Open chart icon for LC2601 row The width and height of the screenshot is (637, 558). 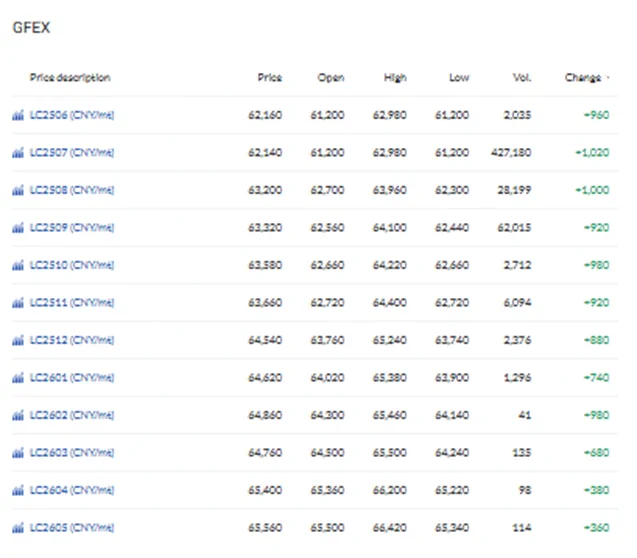18,378
